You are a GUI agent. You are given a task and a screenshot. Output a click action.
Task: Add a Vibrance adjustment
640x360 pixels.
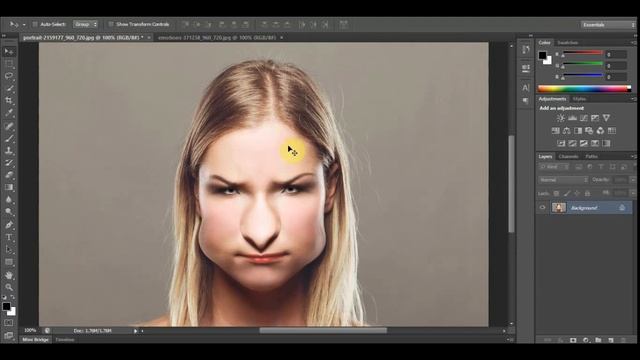607,118
